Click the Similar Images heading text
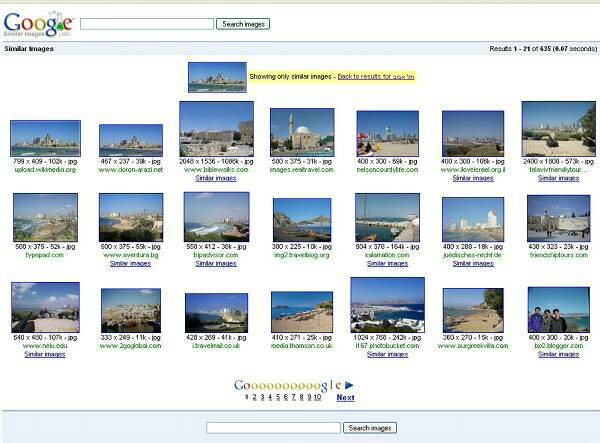The width and height of the screenshot is (600, 443). click(29, 49)
